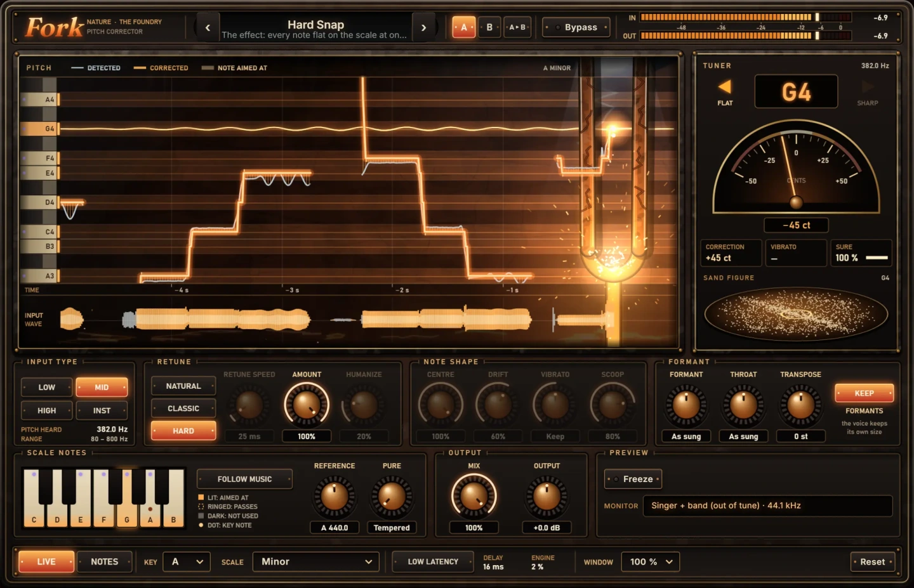Image resolution: width=914 pixels, height=588 pixels.
Task: Select the G4 key on pitch graph
Action: click(x=39, y=129)
